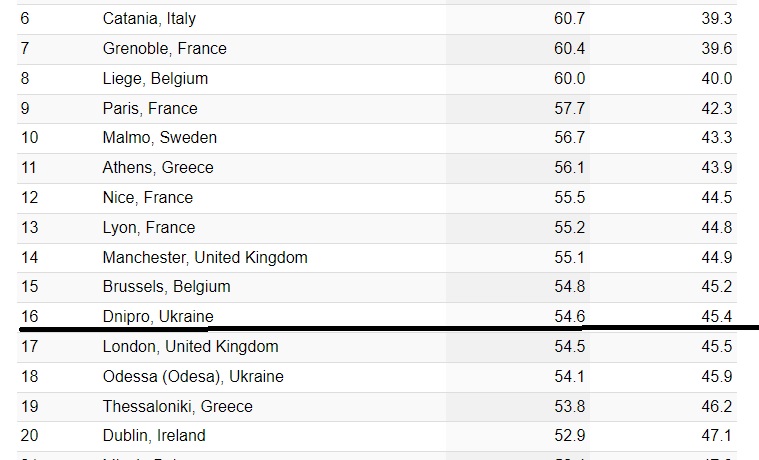Select the 45.4 value in Dnipro row
Image resolution: width=759 pixels, height=460 pixels.
point(716,316)
